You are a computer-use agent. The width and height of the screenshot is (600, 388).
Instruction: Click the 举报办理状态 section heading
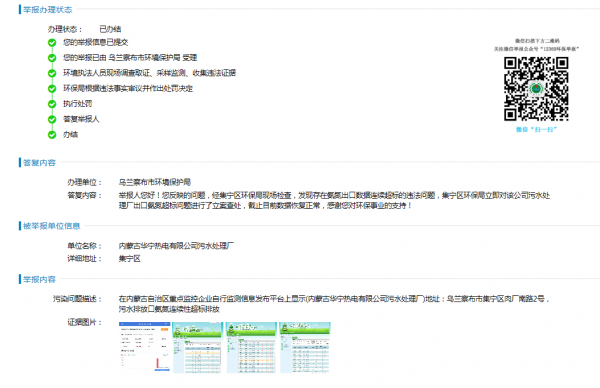pos(47,10)
